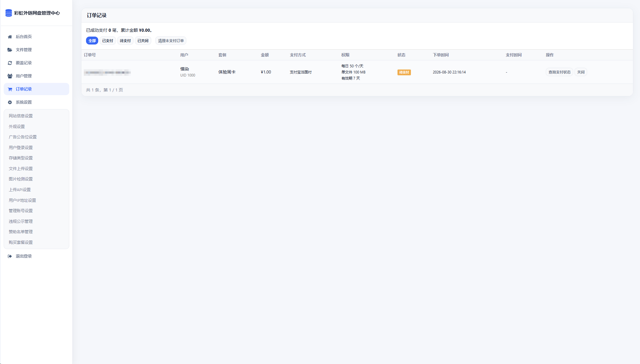The width and height of the screenshot is (640, 364).
Task: Click the 2026-08-30 22:16:14 order time
Action: [449, 72]
